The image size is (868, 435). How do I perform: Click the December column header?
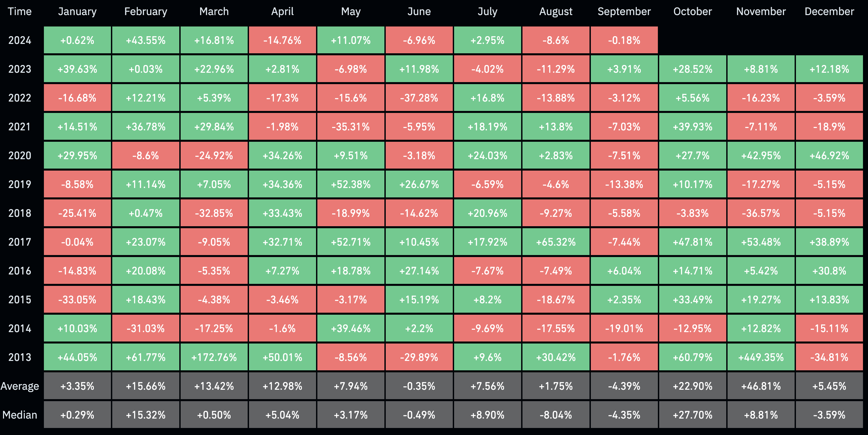[829, 11]
